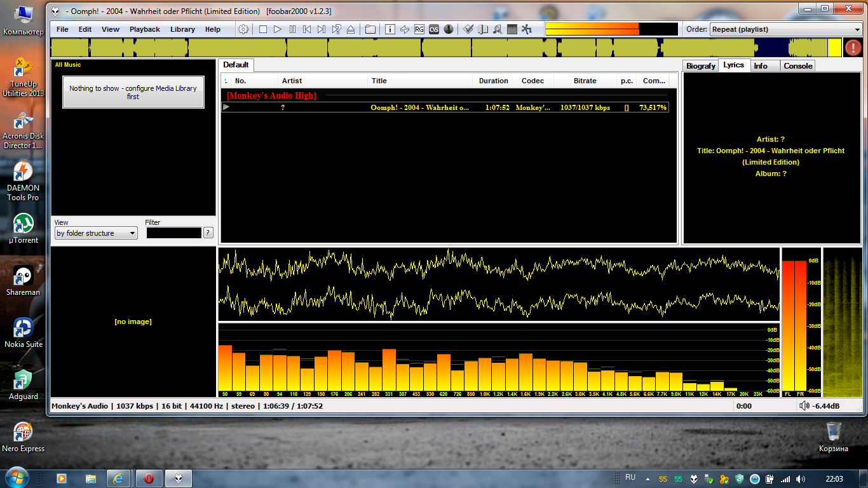Click the RG ReplayGain icon
This screenshot has width=868, height=488.
[x=419, y=29]
